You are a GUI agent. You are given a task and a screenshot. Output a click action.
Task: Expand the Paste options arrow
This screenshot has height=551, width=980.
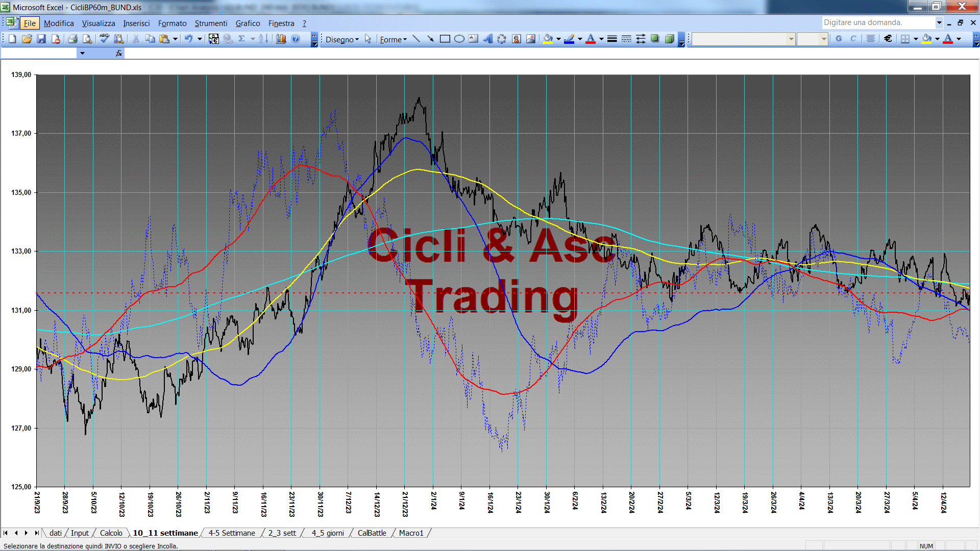click(x=175, y=39)
